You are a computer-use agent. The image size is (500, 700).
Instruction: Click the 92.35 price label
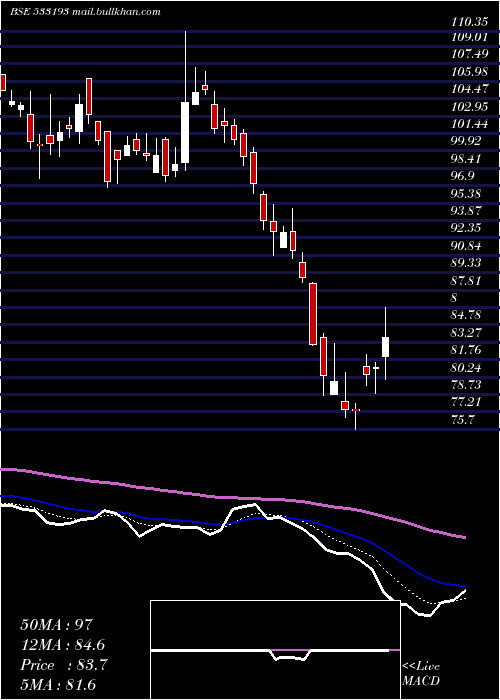pyautogui.click(x=468, y=230)
